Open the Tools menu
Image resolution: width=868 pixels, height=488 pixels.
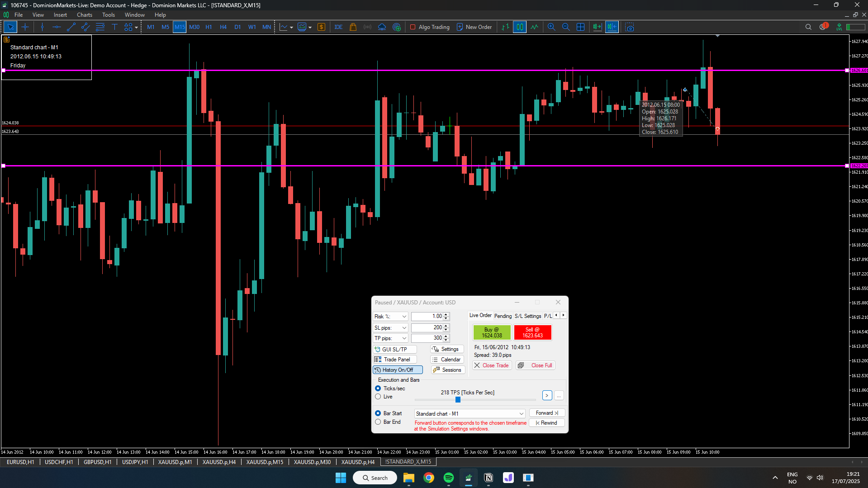(x=109, y=15)
